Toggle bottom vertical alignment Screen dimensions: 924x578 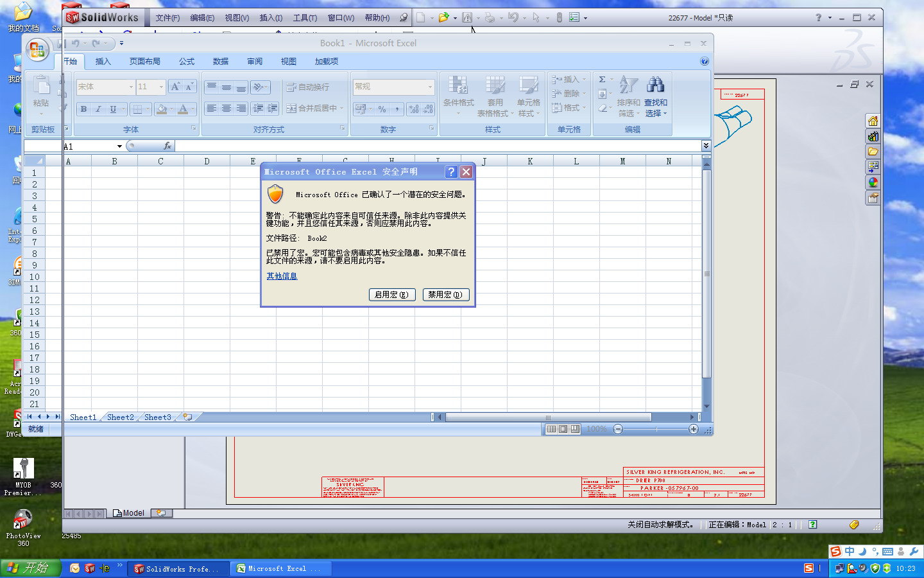coord(241,87)
